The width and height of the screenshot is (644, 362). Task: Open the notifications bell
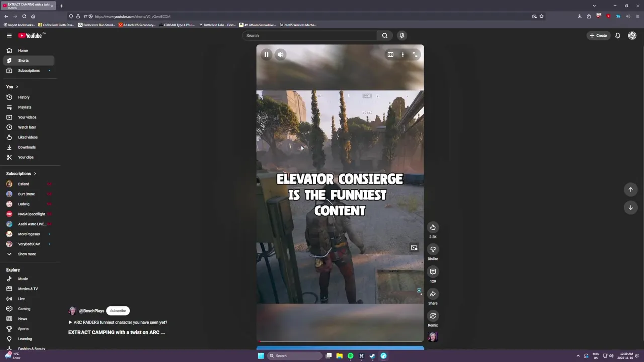[x=618, y=35]
